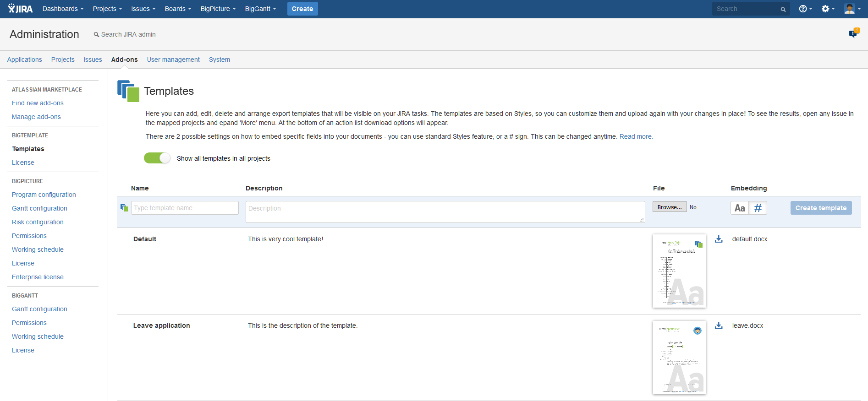Open BigPicture Gantt configuration link

[39, 208]
